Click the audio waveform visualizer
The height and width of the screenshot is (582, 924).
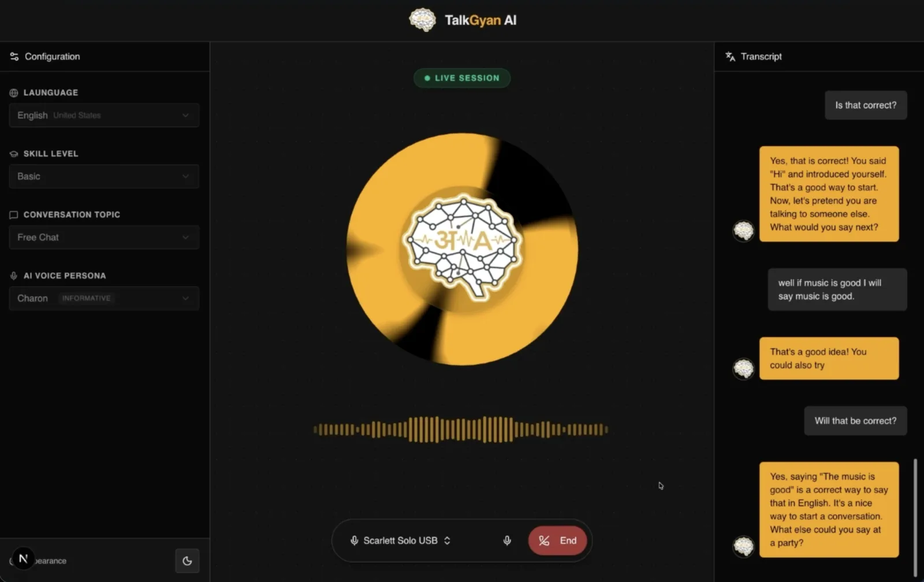pyautogui.click(x=461, y=429)
